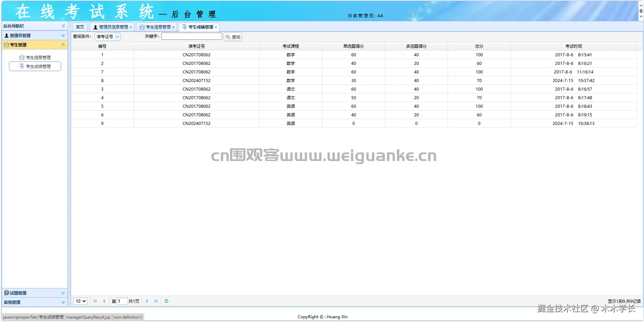Select the row with exam time 8:17:48
Image resolution: width=644 pixels, height=322 pixels.
tap(354, 97)
